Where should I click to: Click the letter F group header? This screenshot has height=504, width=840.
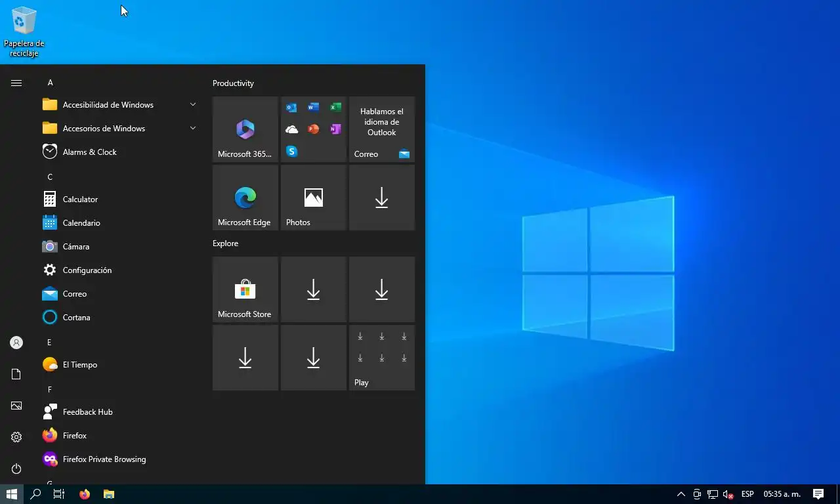point(49,390)
